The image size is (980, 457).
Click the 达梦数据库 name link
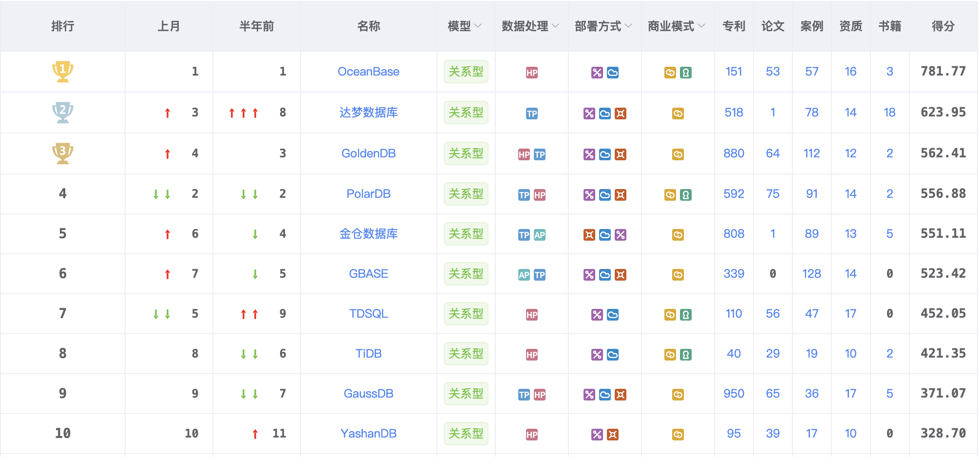369,113
